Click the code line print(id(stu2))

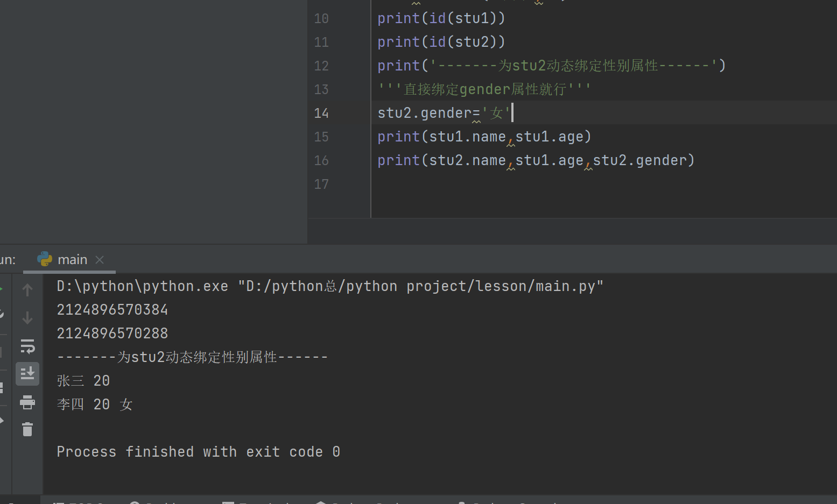coord(441,42)
